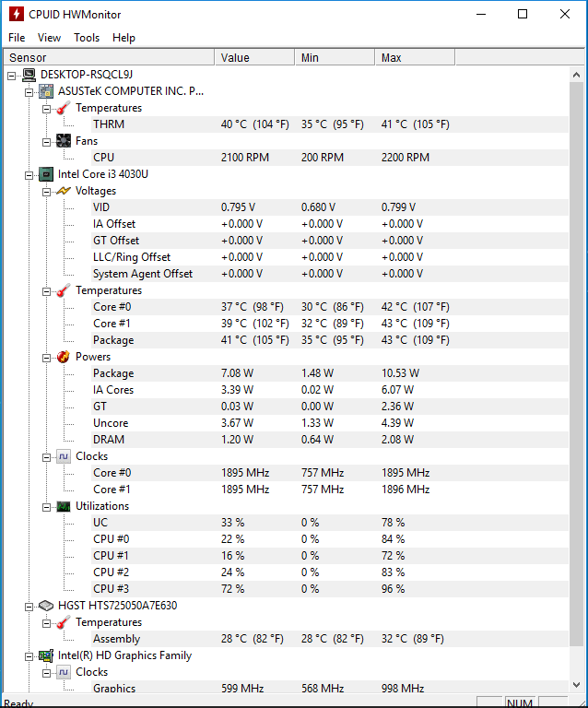The image size is (588, 708).
Task: Collapse the Voltages section
Action: point(46,193)
